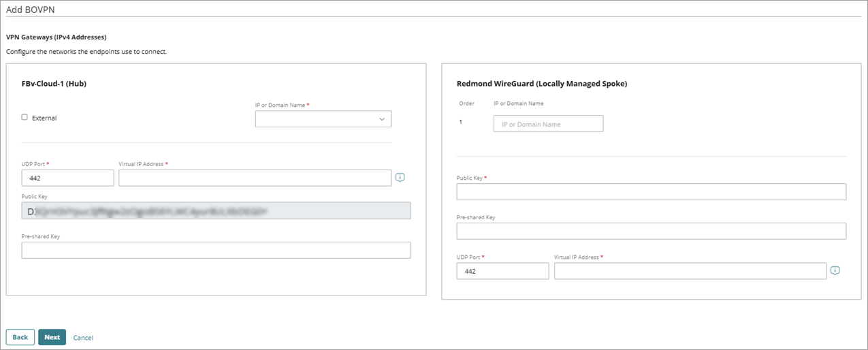The image size is (868, 350).
Task: Click the order number 1 in the spoke list
Action: (x=461, y=122)
